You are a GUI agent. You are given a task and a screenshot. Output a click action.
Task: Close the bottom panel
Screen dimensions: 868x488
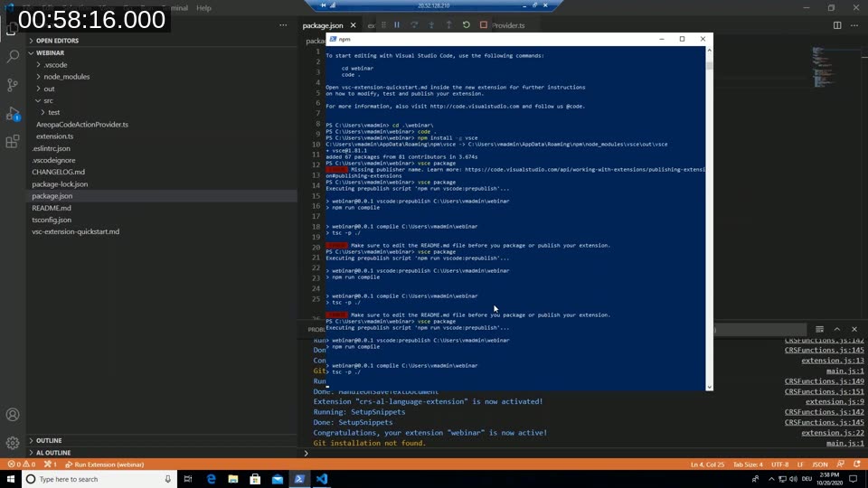coord(854,329)
